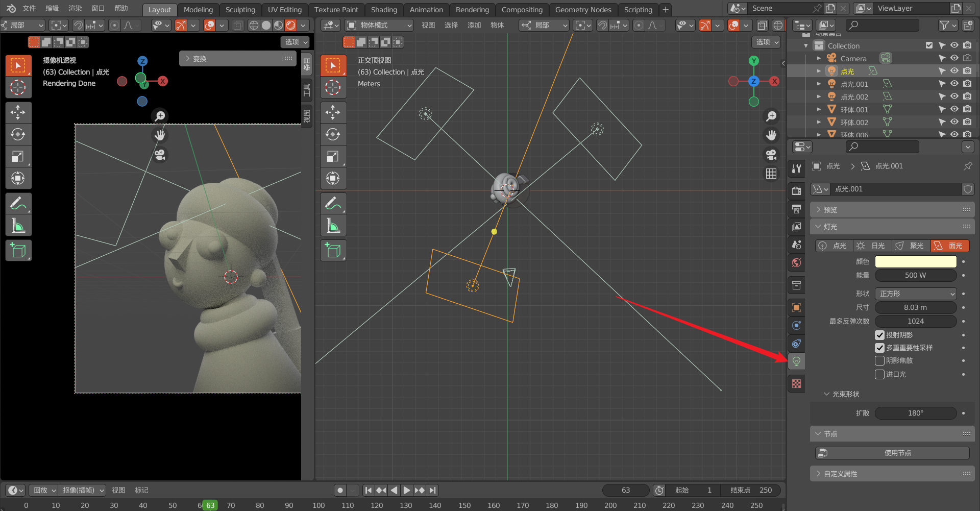Open the Physics properties tab

point(796,325)
